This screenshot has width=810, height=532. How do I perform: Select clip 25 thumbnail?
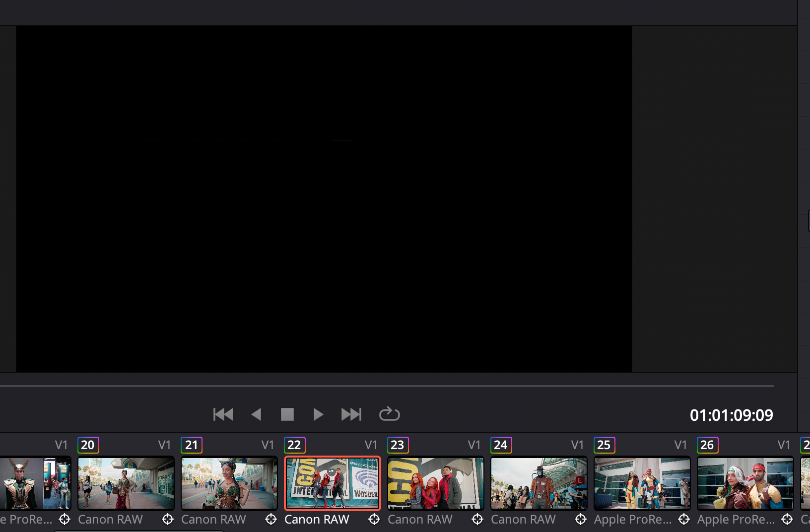click(x=642, y=483)
